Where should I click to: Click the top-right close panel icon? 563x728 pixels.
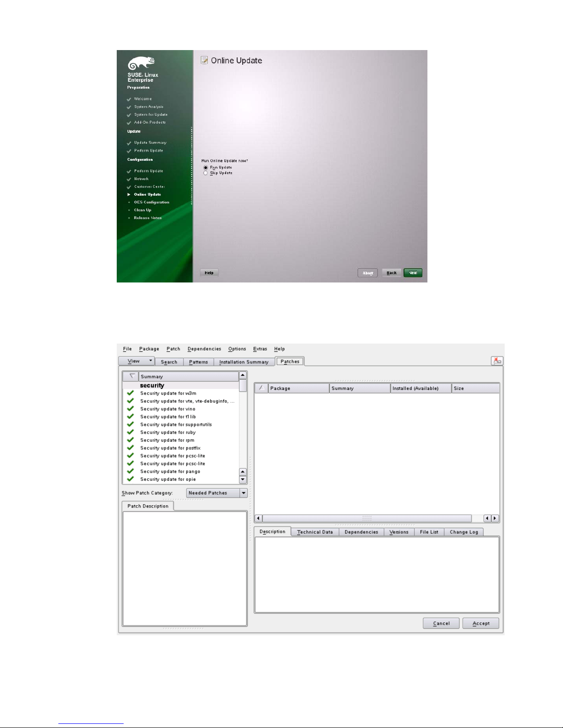497,361
